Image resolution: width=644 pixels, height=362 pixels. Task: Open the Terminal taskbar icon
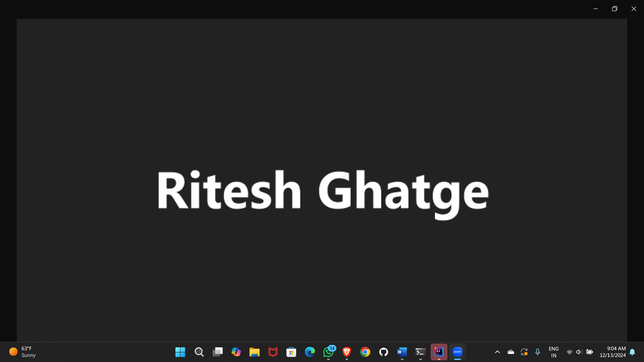(420, 352)
